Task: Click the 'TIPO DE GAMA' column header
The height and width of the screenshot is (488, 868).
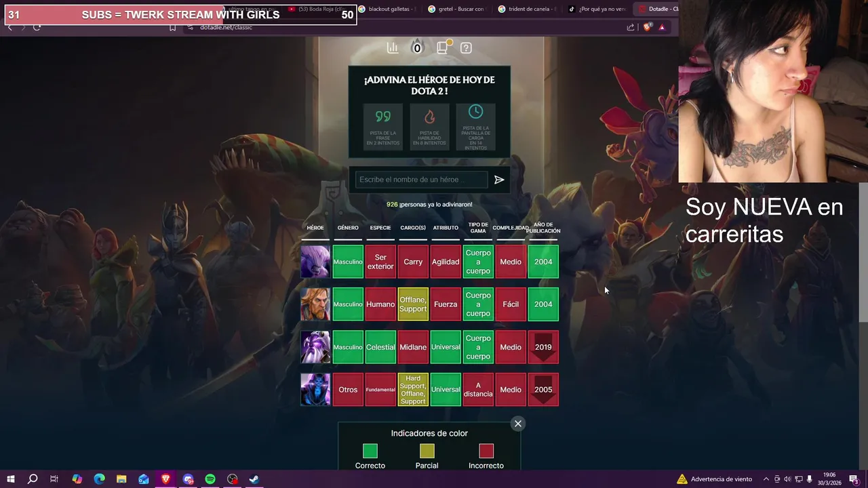Action: click(478, 228)
